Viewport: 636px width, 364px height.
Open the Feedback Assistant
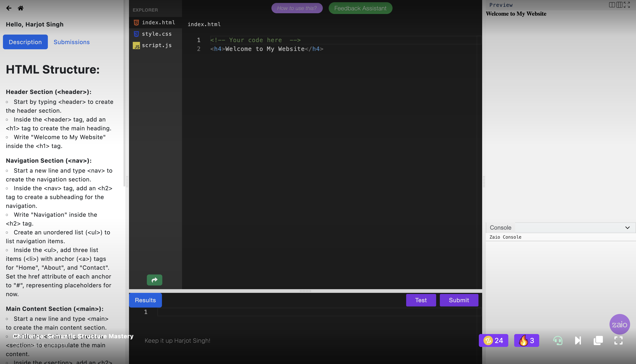click(360, 8)
